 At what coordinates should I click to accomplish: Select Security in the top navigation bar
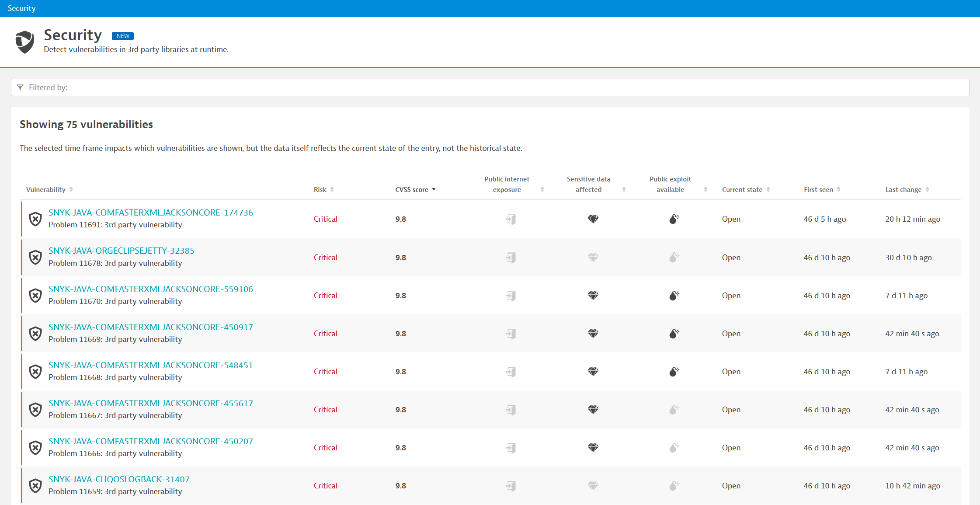tap(21, 8)
